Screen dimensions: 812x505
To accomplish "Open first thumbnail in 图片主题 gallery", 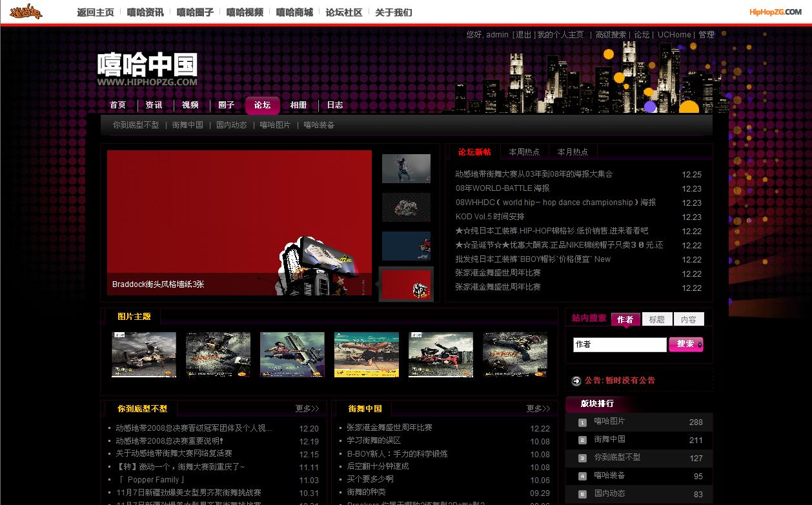I will [144, 355].
